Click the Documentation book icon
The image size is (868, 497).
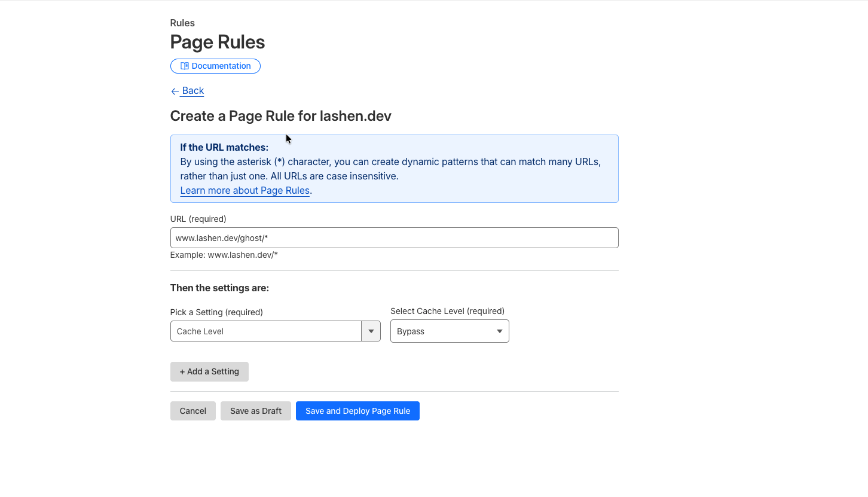point(185,66)
